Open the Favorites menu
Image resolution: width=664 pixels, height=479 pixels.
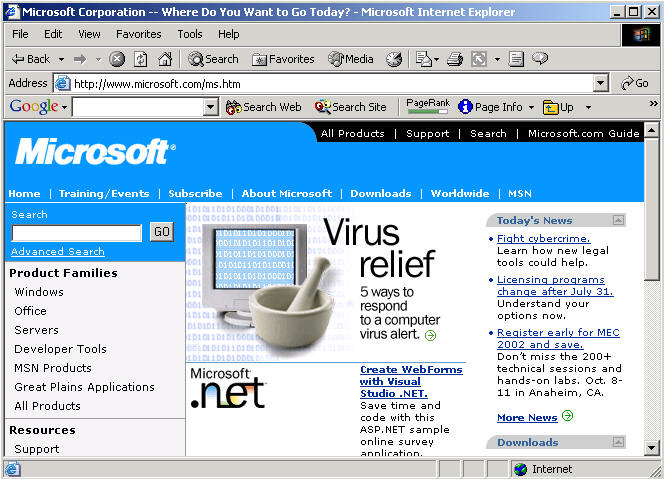(138, 34)
